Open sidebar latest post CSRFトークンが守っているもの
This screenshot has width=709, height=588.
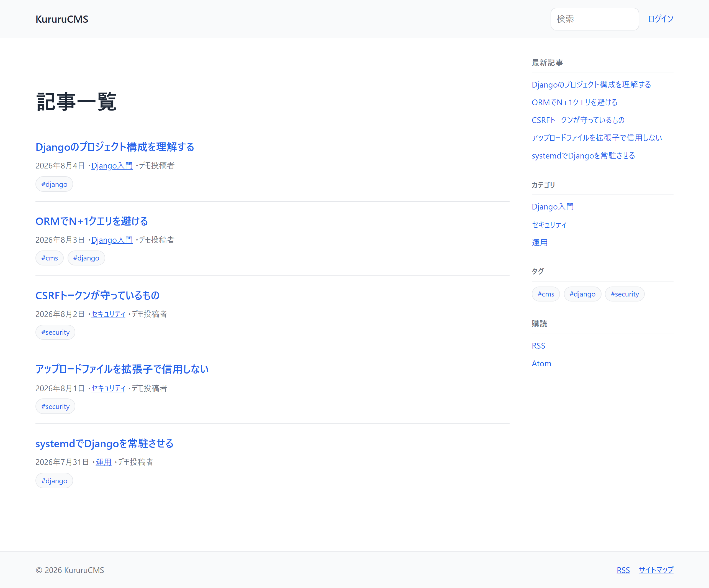[x=578, y=120]
